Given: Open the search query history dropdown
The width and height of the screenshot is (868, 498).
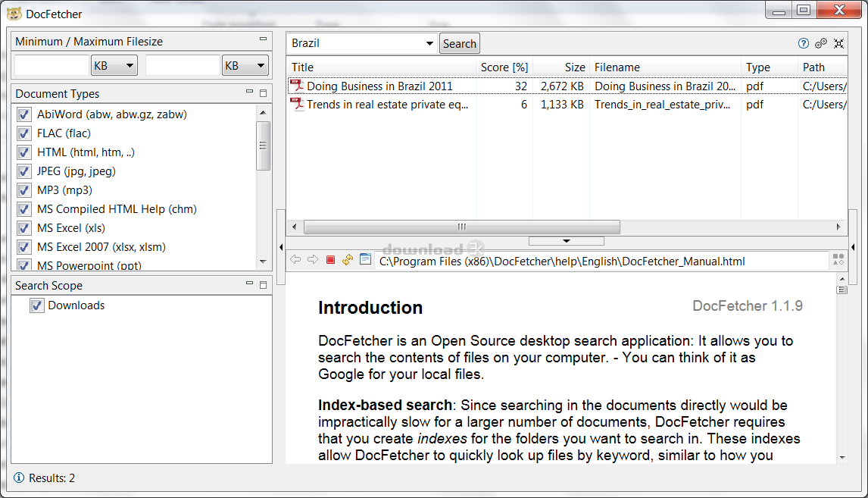Looking at the screenshot, I should [x=429, y=44].
